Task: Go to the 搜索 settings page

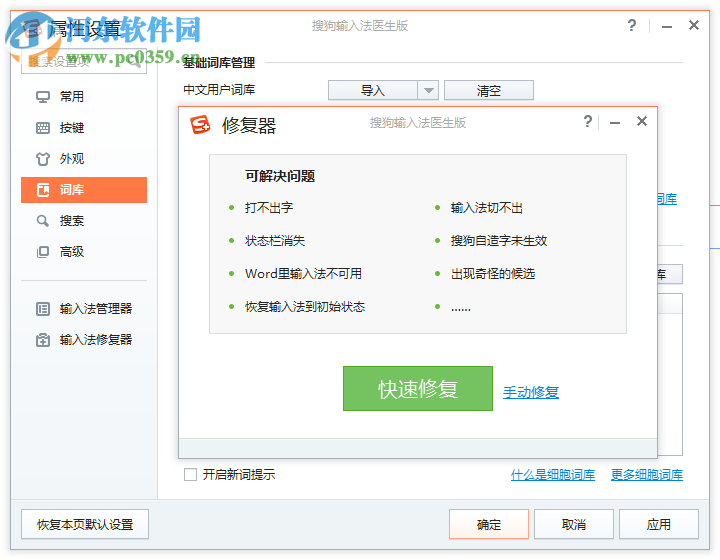Action: [84, 221]
